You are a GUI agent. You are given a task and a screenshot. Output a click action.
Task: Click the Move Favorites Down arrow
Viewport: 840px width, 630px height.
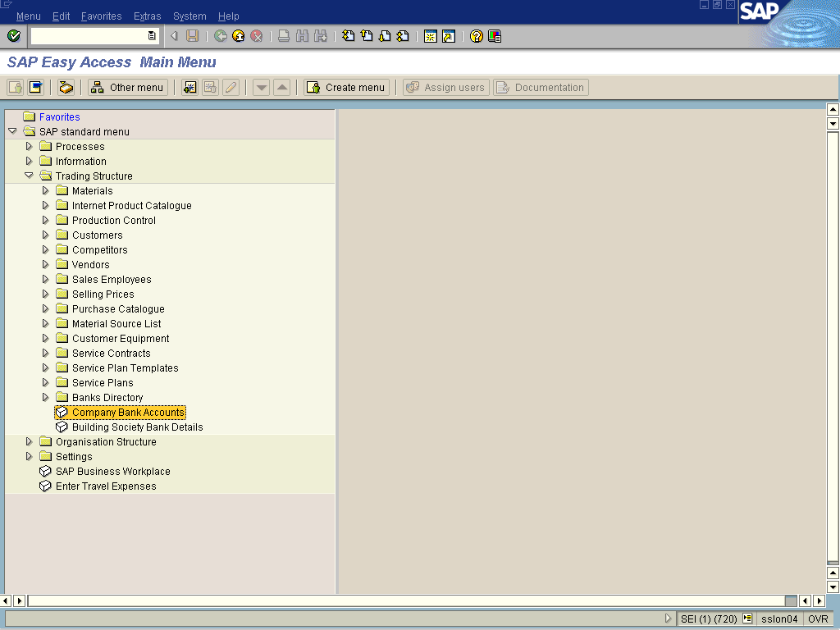point(261,87)
